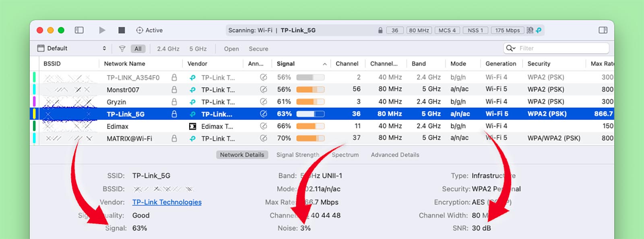Show only Open networks
The image size is (644, 239).
pos(231,49)
